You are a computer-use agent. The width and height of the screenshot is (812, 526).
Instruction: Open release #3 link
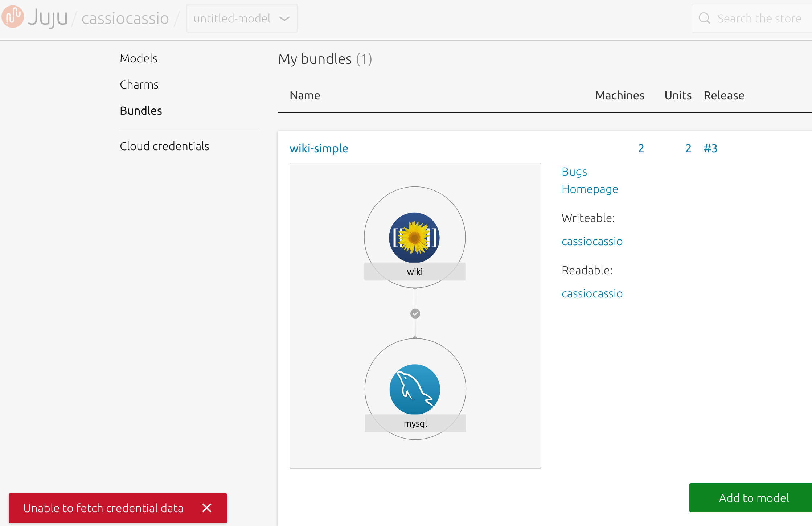[x=710, y=148]
